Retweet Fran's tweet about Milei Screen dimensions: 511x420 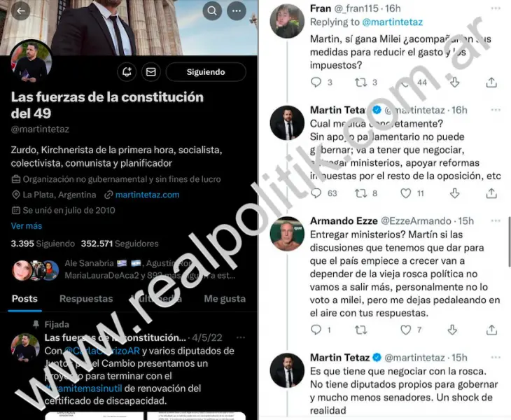tap(360, 82)
